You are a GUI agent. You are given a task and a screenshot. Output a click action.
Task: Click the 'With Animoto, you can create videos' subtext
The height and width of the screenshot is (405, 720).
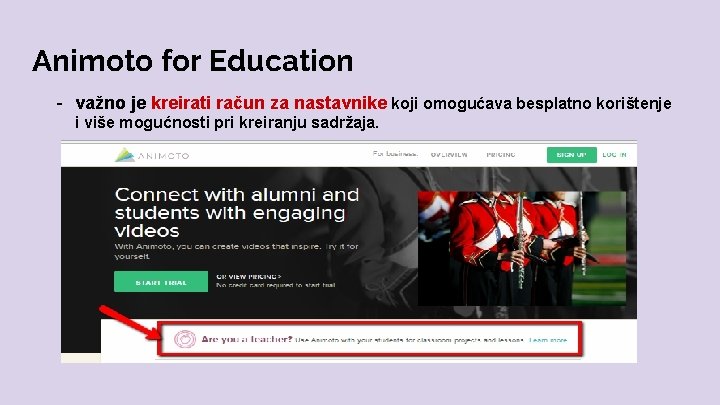[236, 251]
